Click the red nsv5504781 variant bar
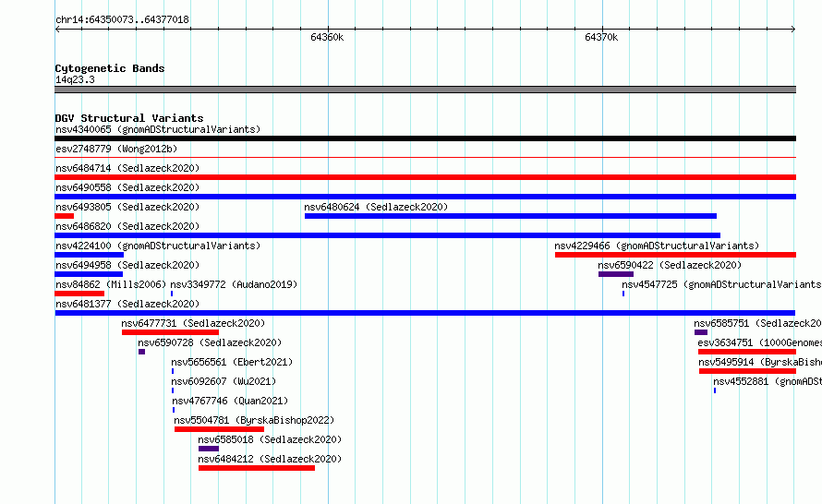This screenshot has width=822, height=504. click(x=219, y=429)
